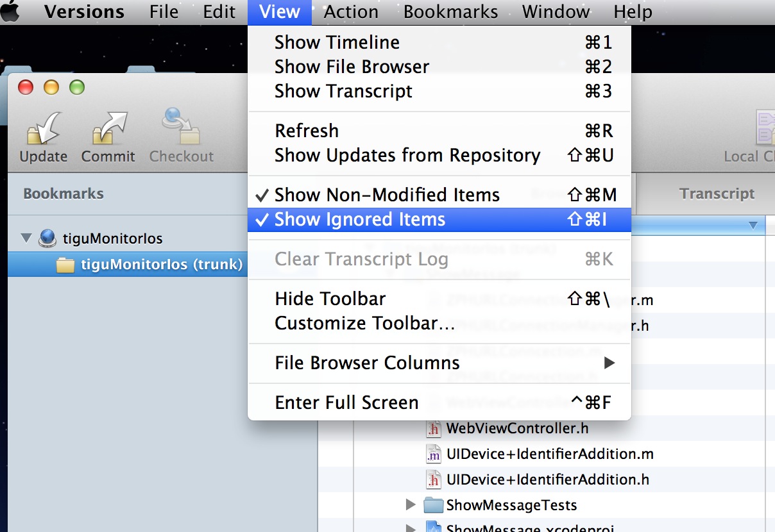775x532 pixels.
Task: Collapse the tiguMonitorIos bookmark group
Action: pyautogui.click(x=26, y=238)
